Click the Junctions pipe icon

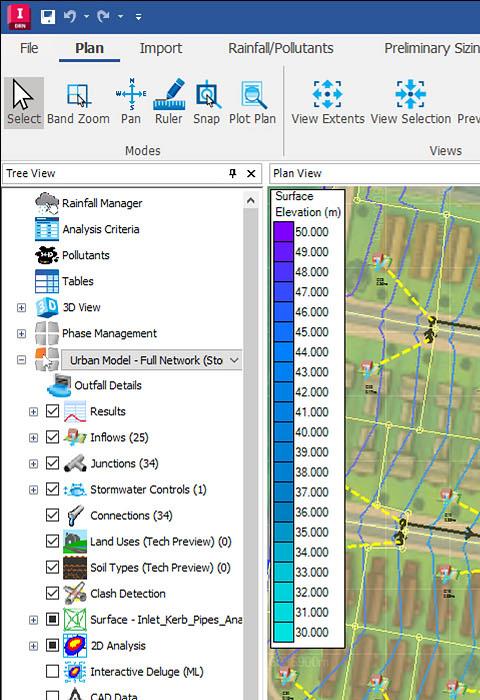[75, 463]
